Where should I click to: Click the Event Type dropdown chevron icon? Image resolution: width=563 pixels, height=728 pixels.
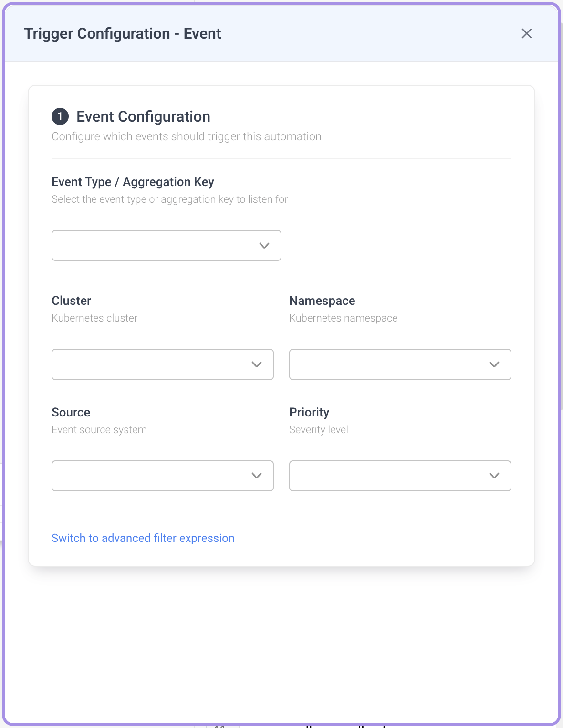[x=264, y=245]
